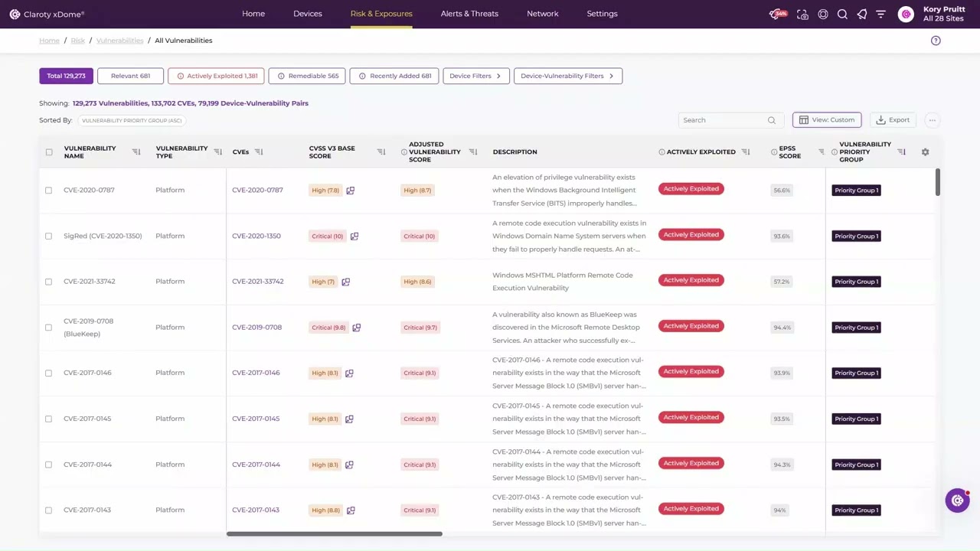The image size is (980, 551).
Task: Click the CVSS link icon for CVE-2020-0787
Action: pyautogui.click(x=350, y=191)
